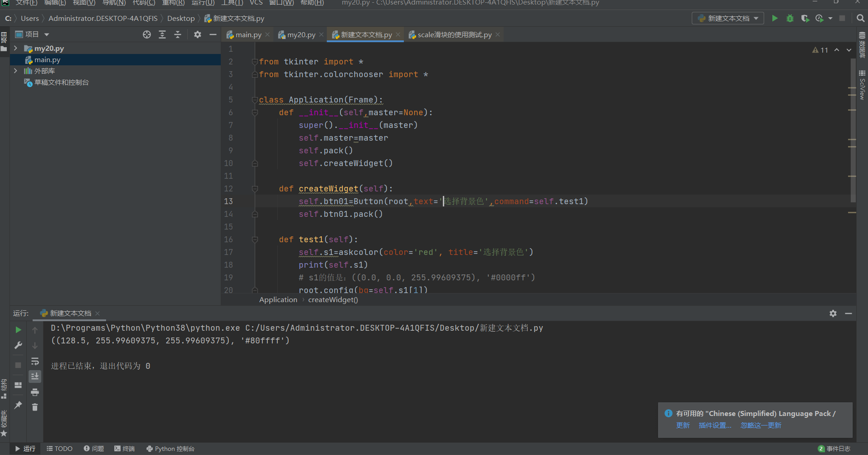Show warnings indicator with 11 problems
Image resolution: width=868 pixels, height=455 pixels.
[x=820, y=50]
